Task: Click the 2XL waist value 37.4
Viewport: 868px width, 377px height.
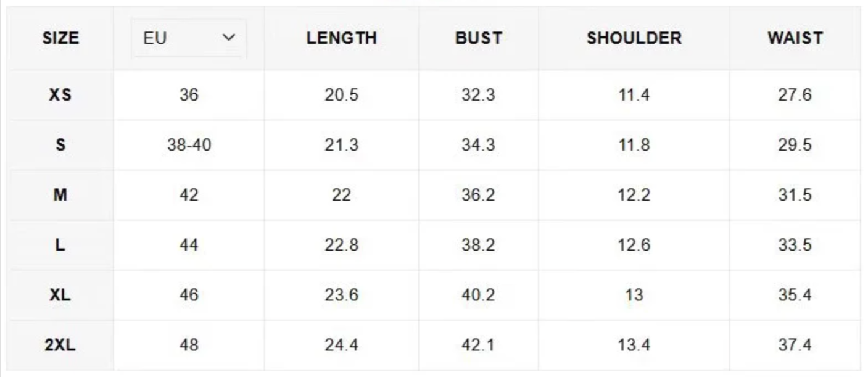Action: 795,345
